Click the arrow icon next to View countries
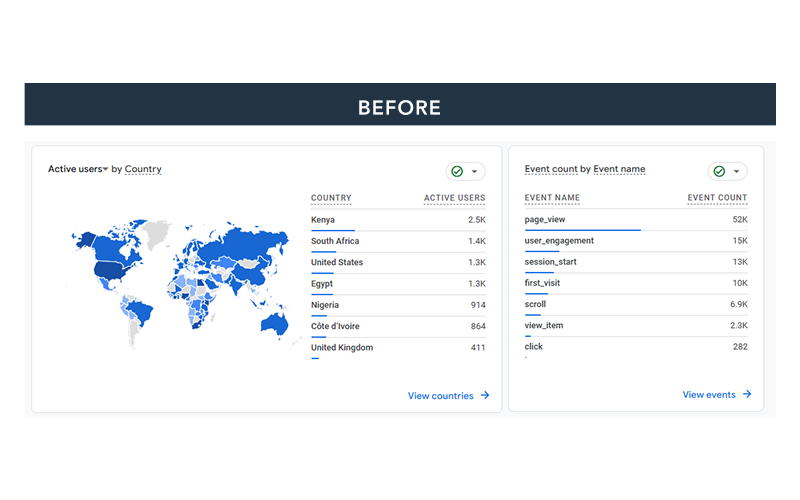The image size is (800, 500). coord(485,395)
